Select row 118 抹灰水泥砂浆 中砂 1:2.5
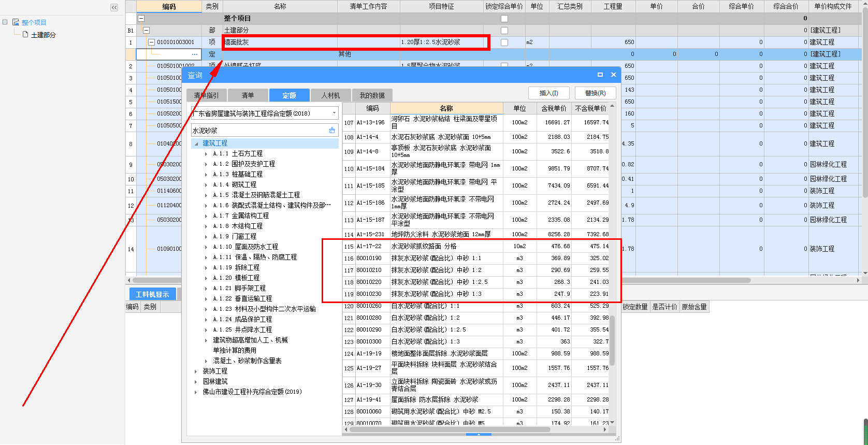Viewport: 868px width, 445px height. coord(476,282)
